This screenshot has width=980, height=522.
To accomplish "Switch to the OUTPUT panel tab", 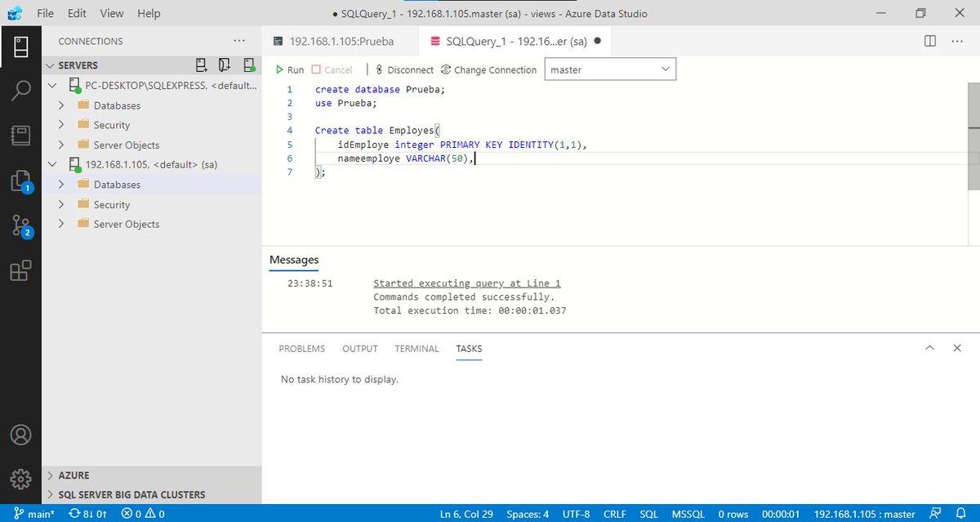I will 360,349.
